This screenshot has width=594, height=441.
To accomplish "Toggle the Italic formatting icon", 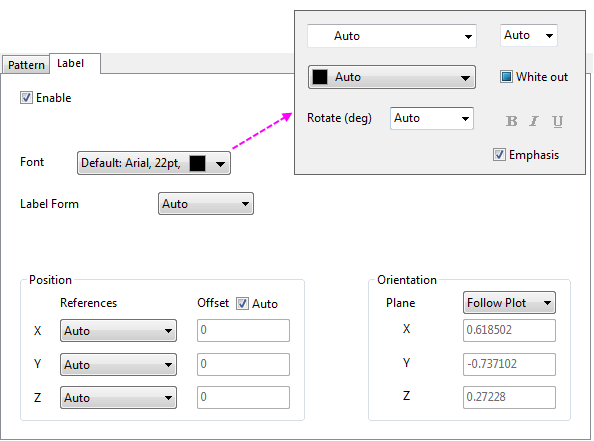I will pyautogui.click(x=534, y=121).
